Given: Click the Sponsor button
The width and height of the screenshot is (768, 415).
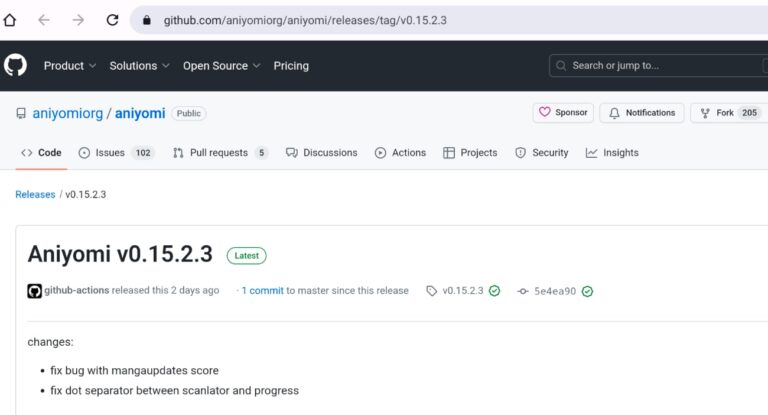Looking at the screenshot, I should tap(563, 113).
